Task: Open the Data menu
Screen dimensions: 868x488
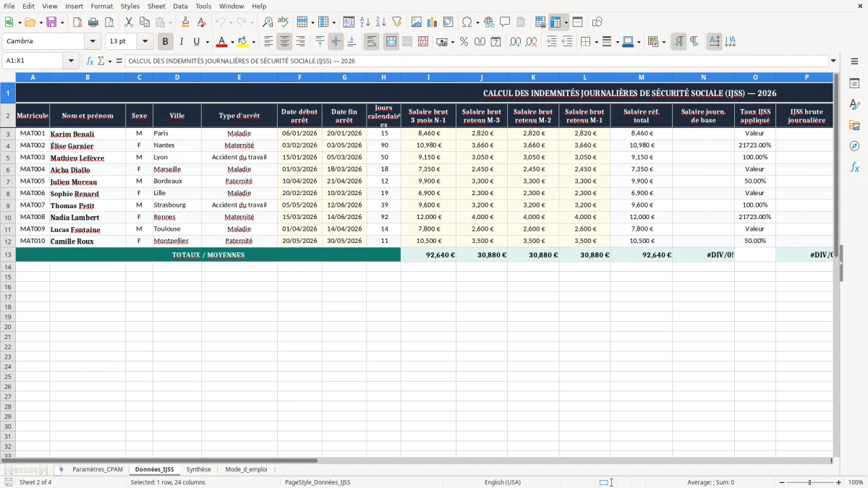Action: click(180, 6)
